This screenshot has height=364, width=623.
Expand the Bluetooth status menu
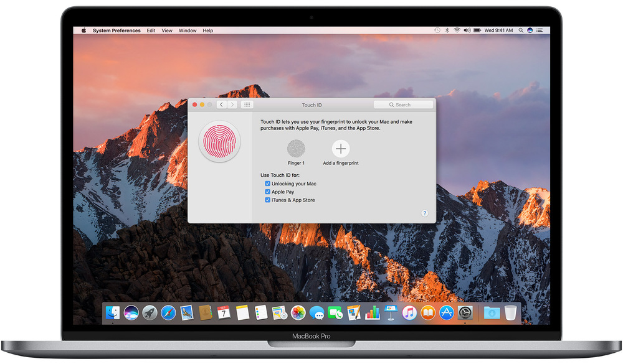tap(447, 30)
